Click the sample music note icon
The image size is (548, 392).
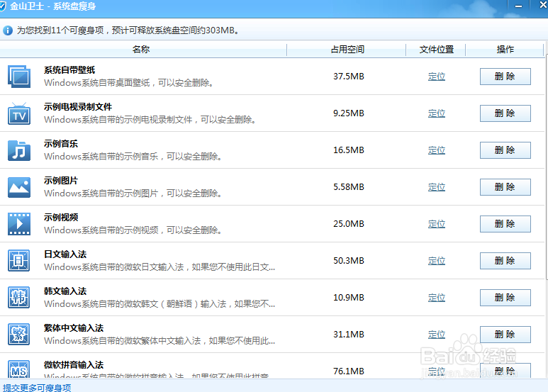point(19,150)
